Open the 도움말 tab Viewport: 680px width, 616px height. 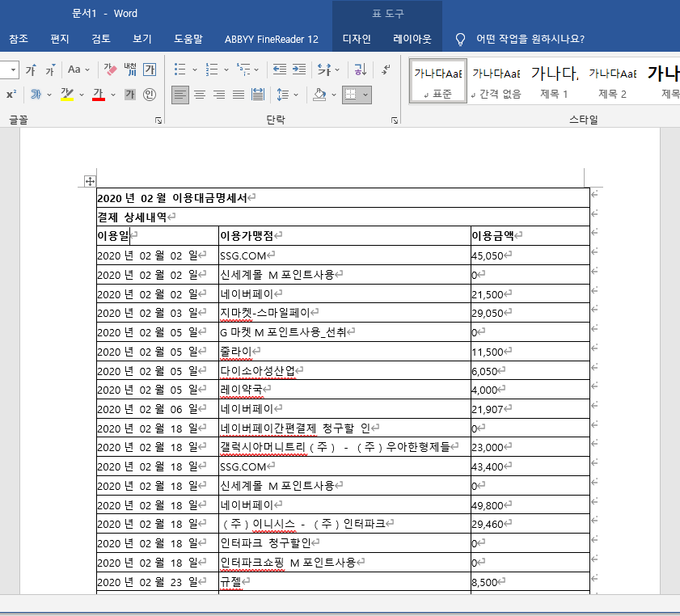point(188,39)
